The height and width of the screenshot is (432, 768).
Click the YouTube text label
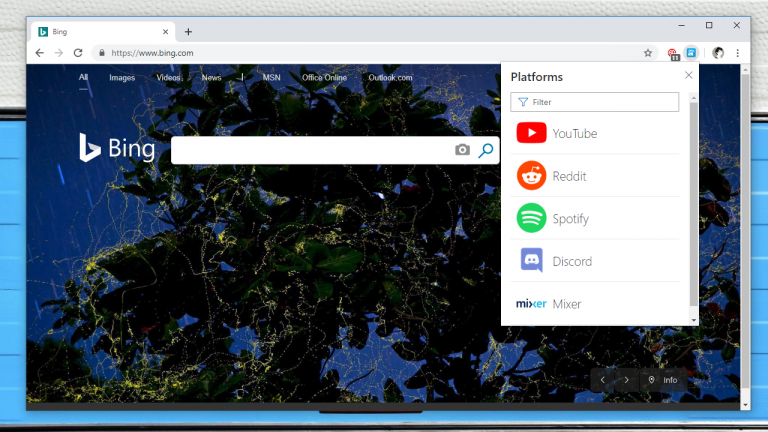click(575, 133)
